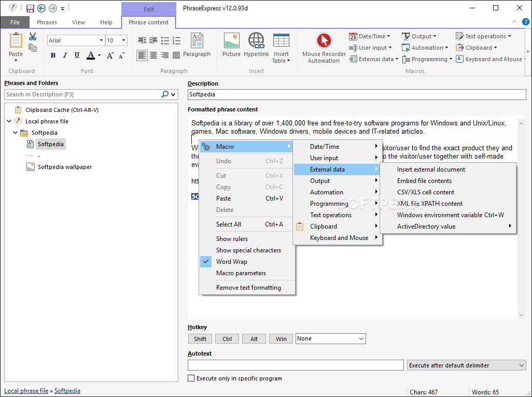Click the Copy icon below scissors
The image size is (532, 397).
tap(33, 48)
